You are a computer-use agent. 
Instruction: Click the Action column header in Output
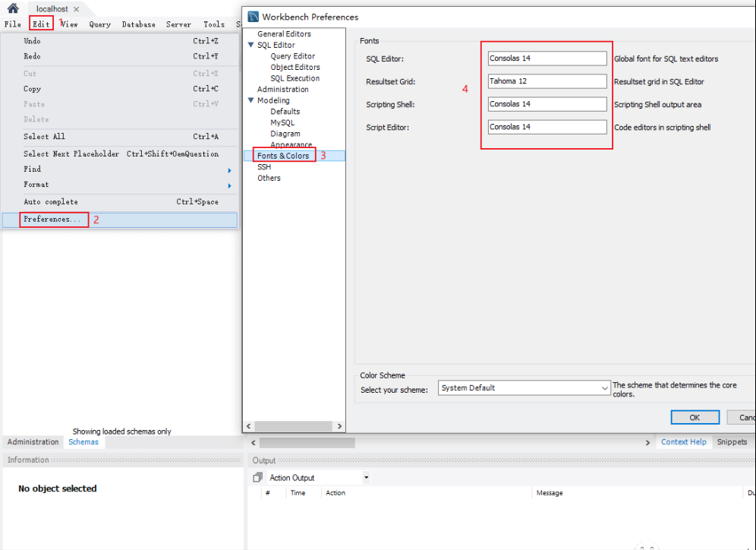[335, 492]
